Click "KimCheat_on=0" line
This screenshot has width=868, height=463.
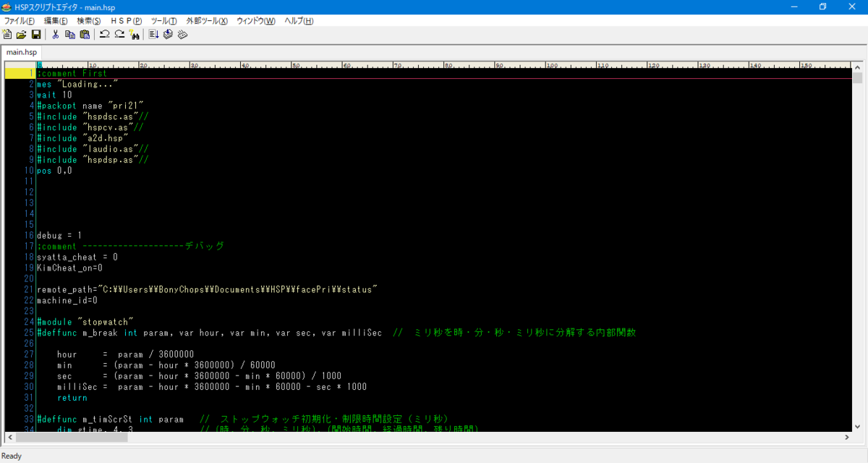[70, 268]
